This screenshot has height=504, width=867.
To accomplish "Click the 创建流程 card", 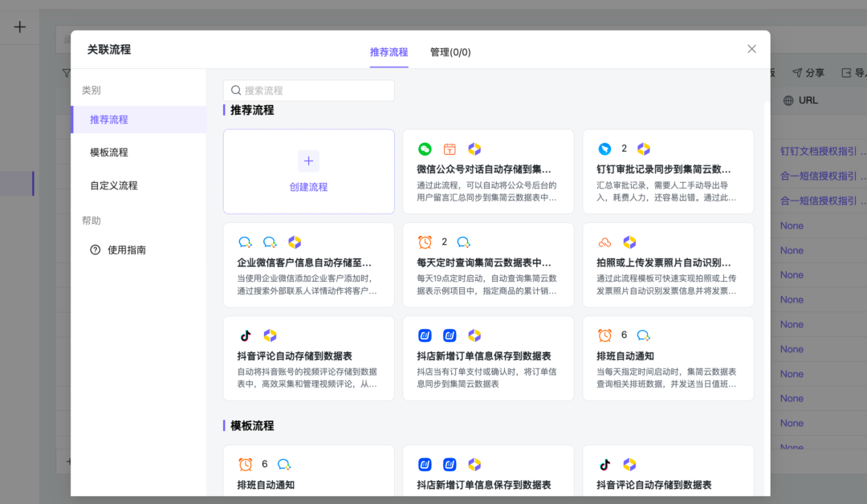I will 309,172.
